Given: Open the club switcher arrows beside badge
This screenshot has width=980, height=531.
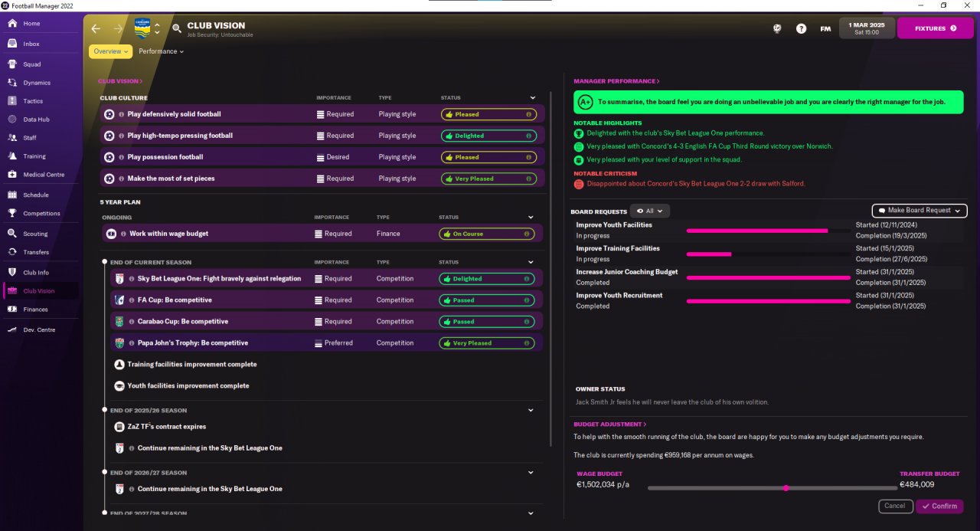Looking at the screenshot, I should [157, 28].
